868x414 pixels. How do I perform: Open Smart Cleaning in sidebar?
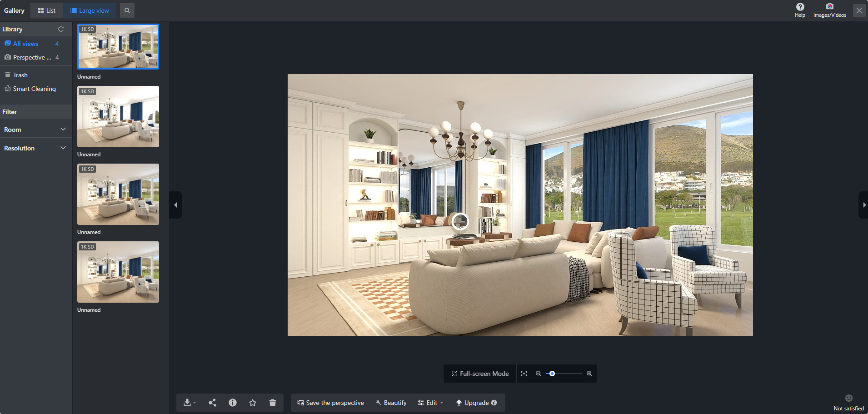(x=30, y=89)
